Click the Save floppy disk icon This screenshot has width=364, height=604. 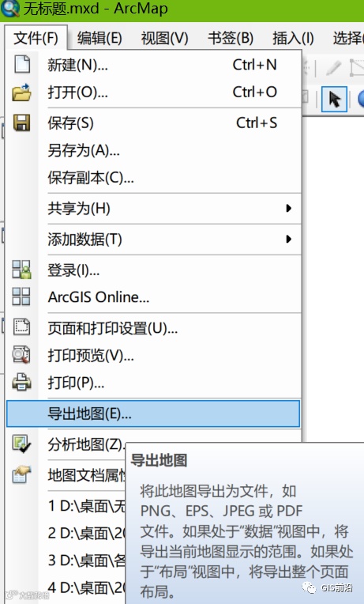pos(22,123)
